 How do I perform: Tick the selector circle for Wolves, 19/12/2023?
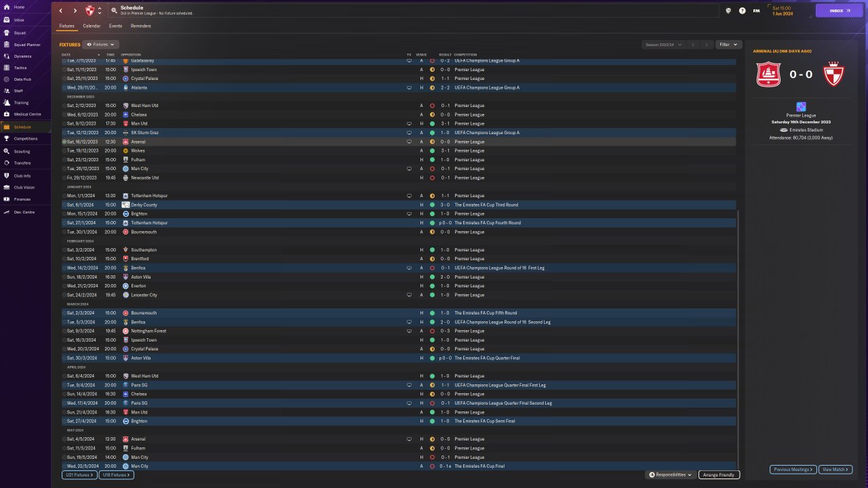(x=64, y=150)
